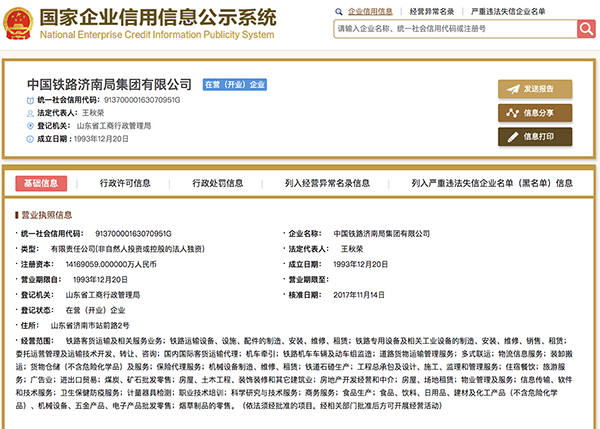Screen dimensions: 600x429
Task: Click the location icon beside 登记机关
Action: coord(30,126)
